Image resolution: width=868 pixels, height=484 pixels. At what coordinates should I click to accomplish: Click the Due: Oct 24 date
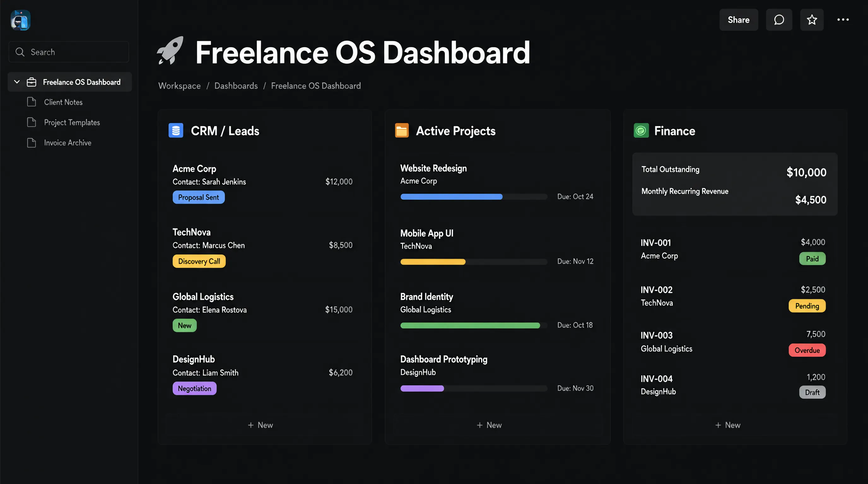[x=575, y=197]
